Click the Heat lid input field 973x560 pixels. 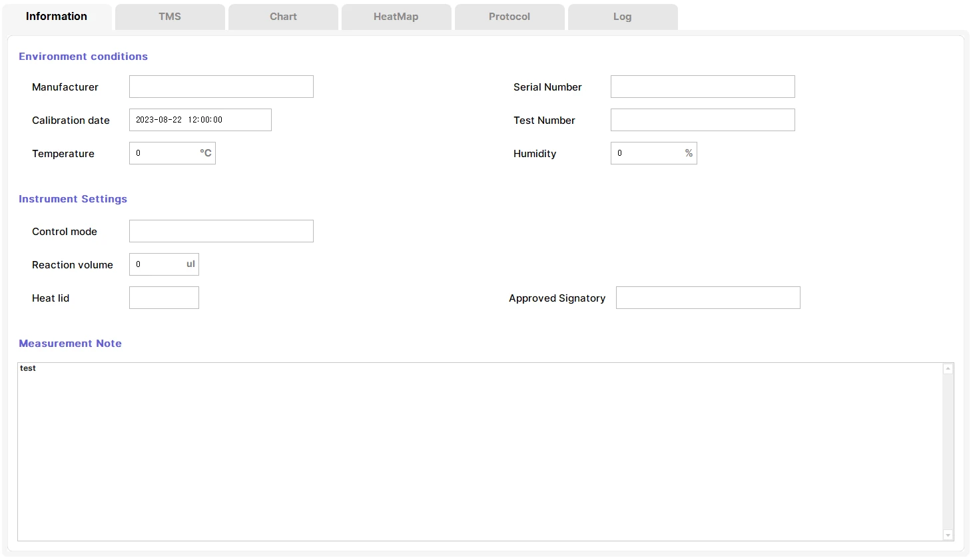coord(164,298)
